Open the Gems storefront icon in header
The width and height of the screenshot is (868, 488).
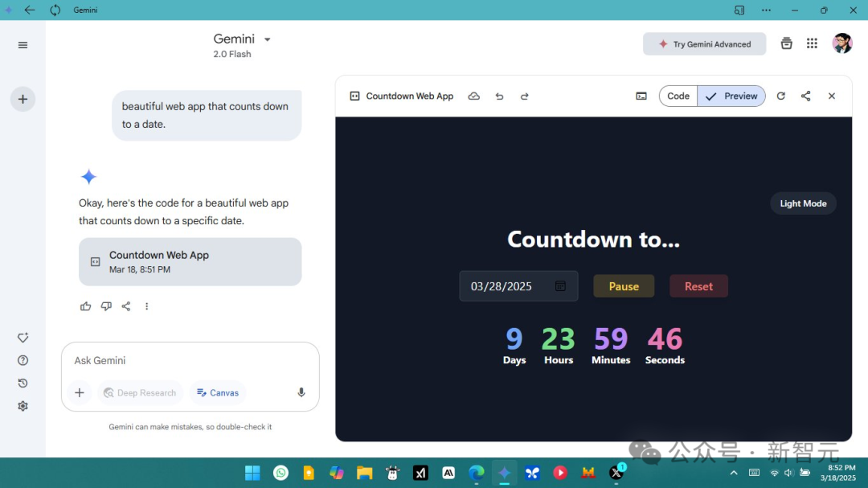tap(786, 43)
